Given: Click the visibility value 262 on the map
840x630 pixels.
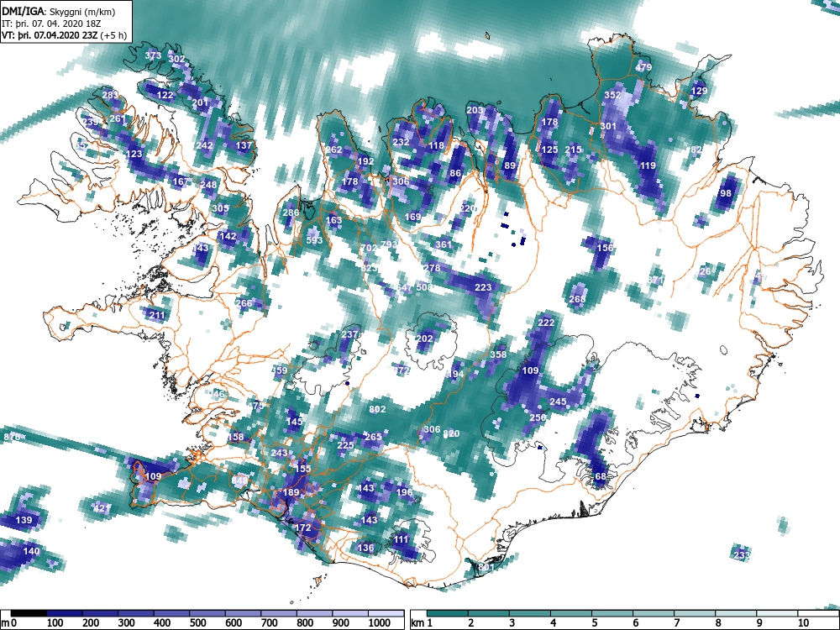Looking at the screenshot, I should coord(333,150).
